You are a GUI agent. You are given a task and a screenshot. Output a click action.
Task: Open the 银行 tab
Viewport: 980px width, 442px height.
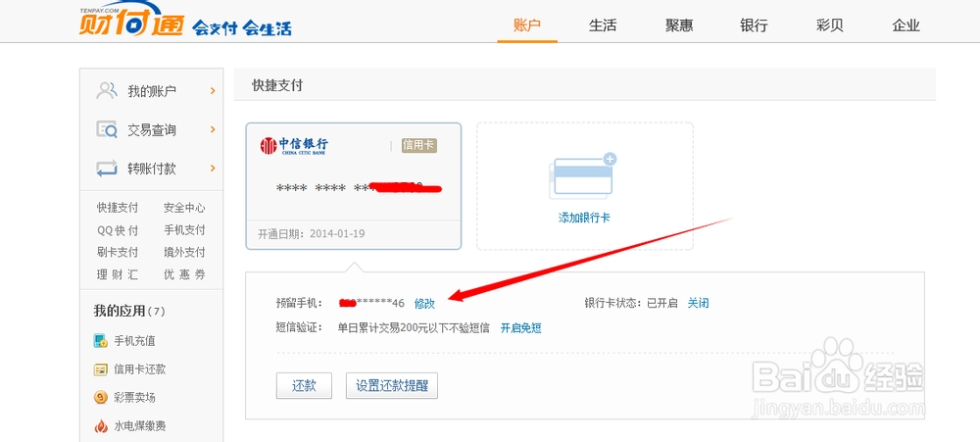[754, 25]
